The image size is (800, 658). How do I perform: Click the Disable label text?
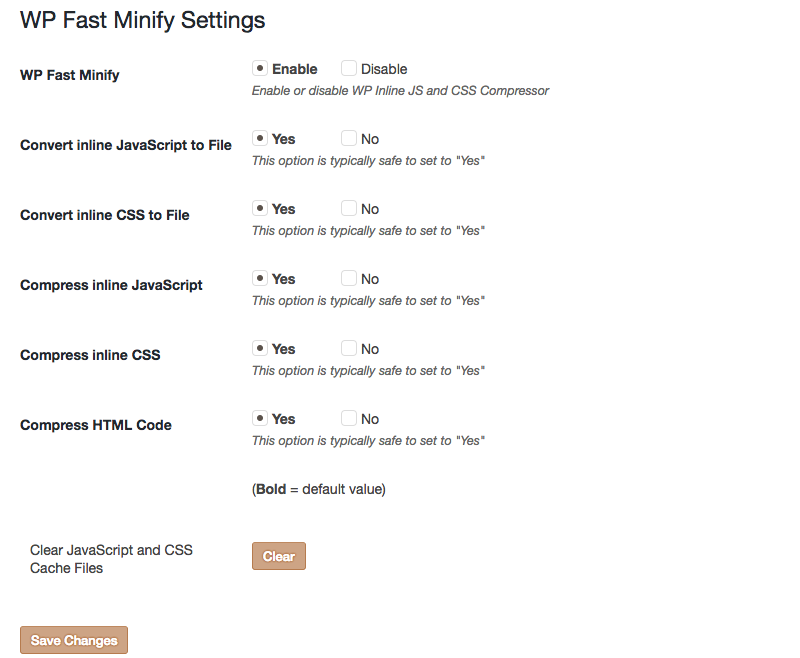[x=384, y=69]
